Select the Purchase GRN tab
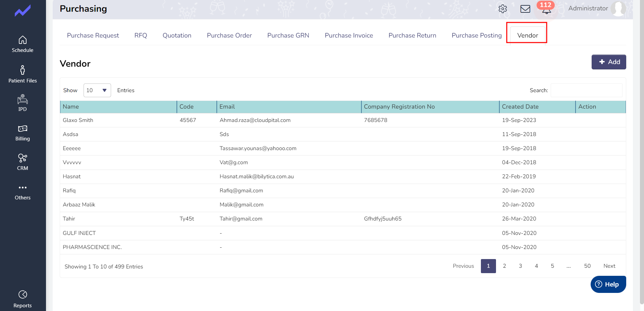This screenshot has width=644, height=311. click(288, 36)
